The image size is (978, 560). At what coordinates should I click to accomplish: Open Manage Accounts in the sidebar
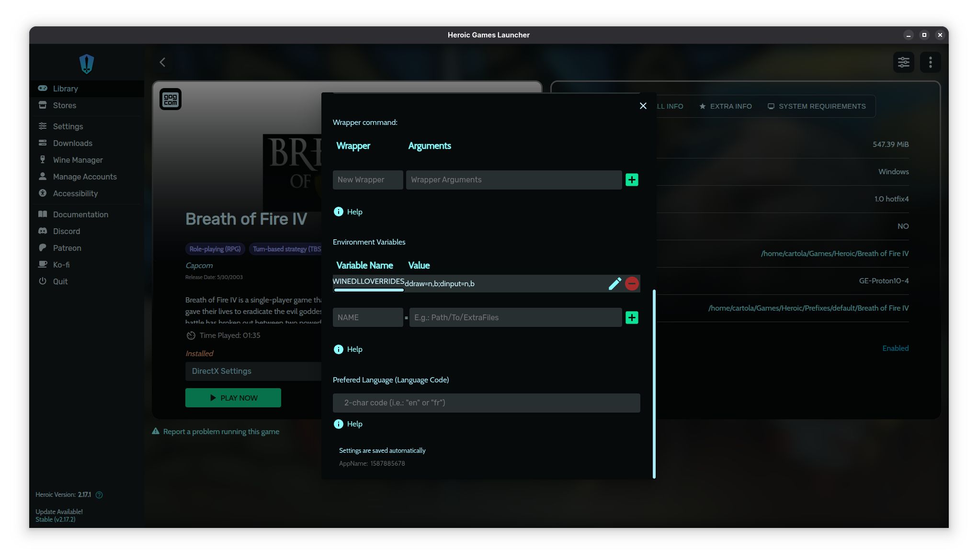point(87,177)
